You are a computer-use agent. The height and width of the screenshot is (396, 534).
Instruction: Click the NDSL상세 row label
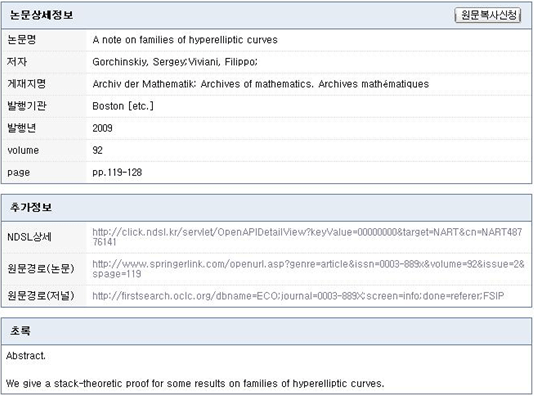[x=29, y=237]
